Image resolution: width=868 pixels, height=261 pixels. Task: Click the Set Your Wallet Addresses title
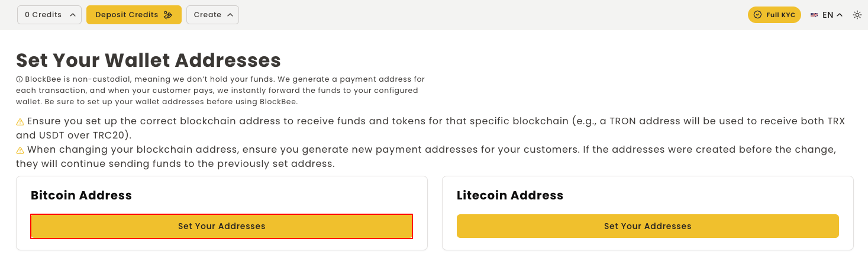(149, 60)
